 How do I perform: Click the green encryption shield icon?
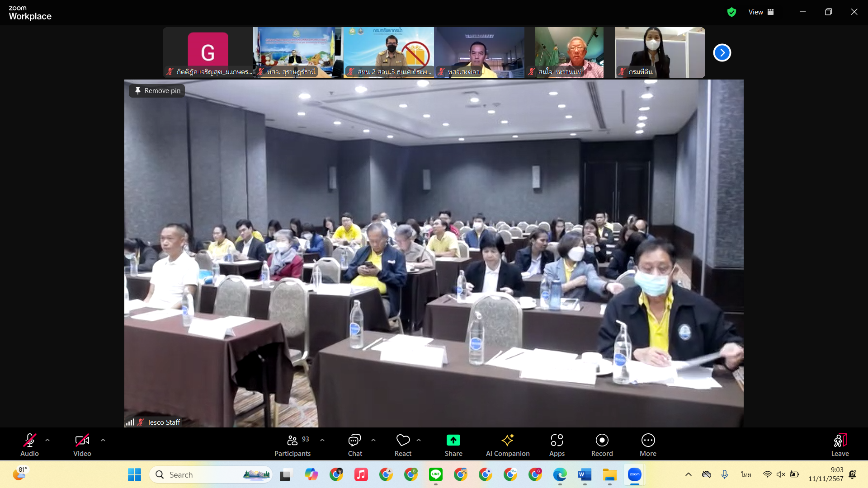tap(731, 12)
